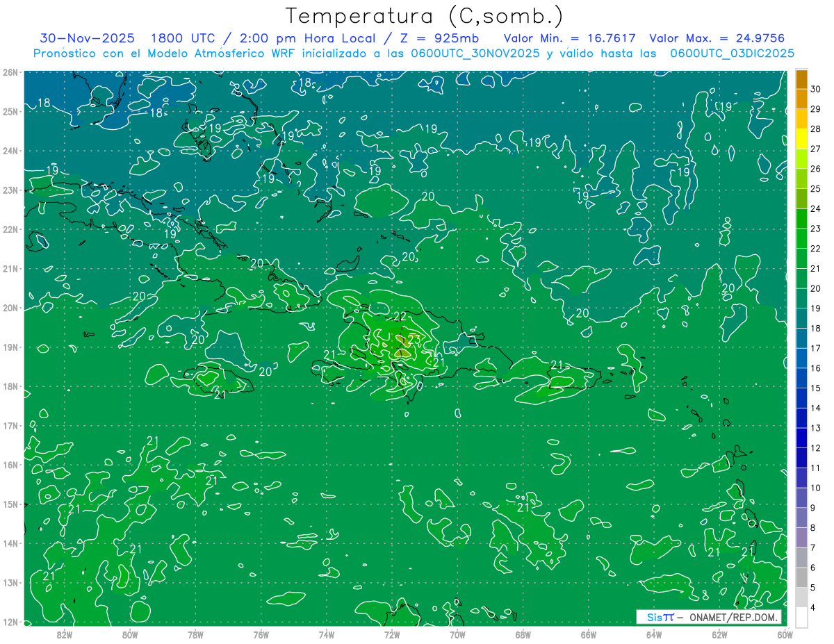Click legend value 17
This screenshot has width=834, height=644.
(815, 348)
